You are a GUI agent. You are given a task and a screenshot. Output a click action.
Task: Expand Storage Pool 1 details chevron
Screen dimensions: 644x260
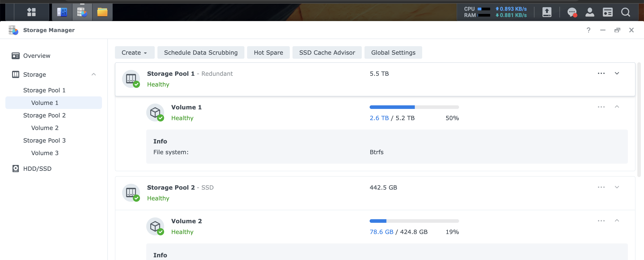tap(617, 73)
